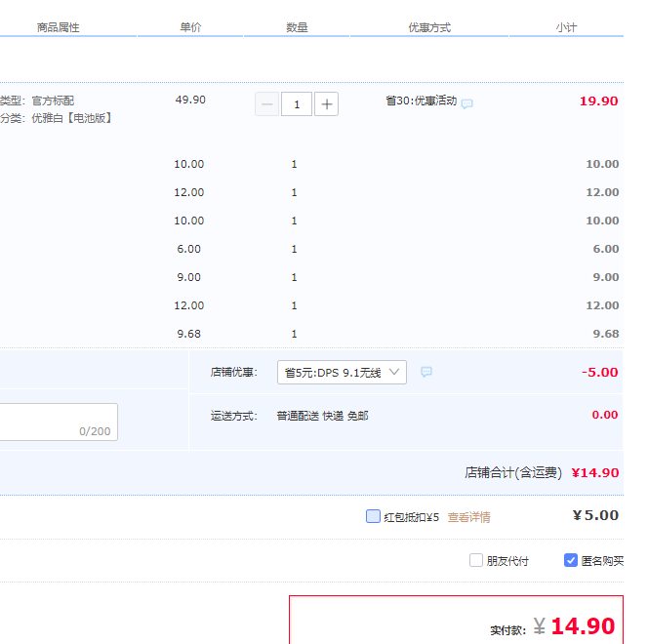
Task: Click the shipping fee 0.00
Action: tap(605, 415)
